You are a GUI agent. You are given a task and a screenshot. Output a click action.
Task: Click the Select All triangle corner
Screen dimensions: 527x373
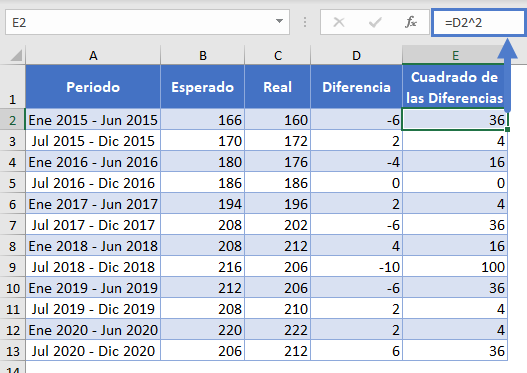coord(16,55)
